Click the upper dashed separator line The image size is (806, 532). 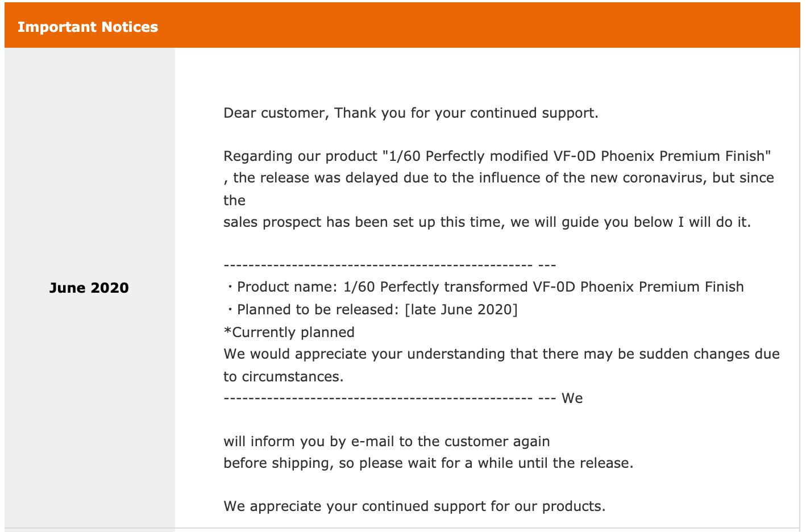click(x=389, y=265)
